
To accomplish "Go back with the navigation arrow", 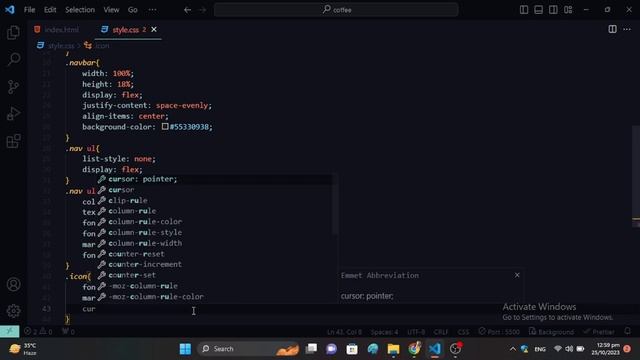I will pos(187,10).
